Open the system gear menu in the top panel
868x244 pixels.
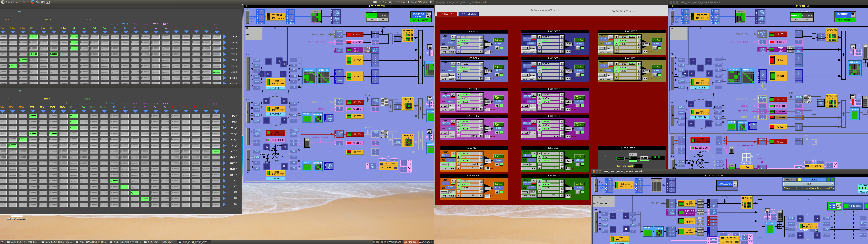[431, 2]
